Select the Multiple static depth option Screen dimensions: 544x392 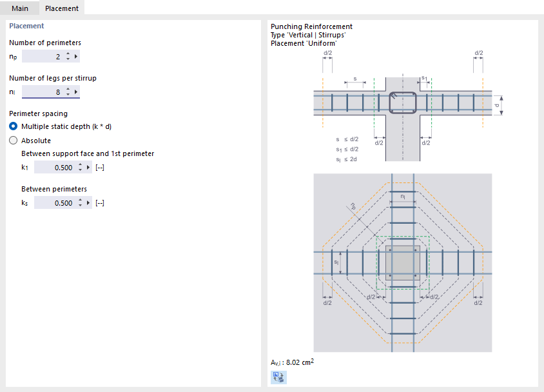[12, 126]
